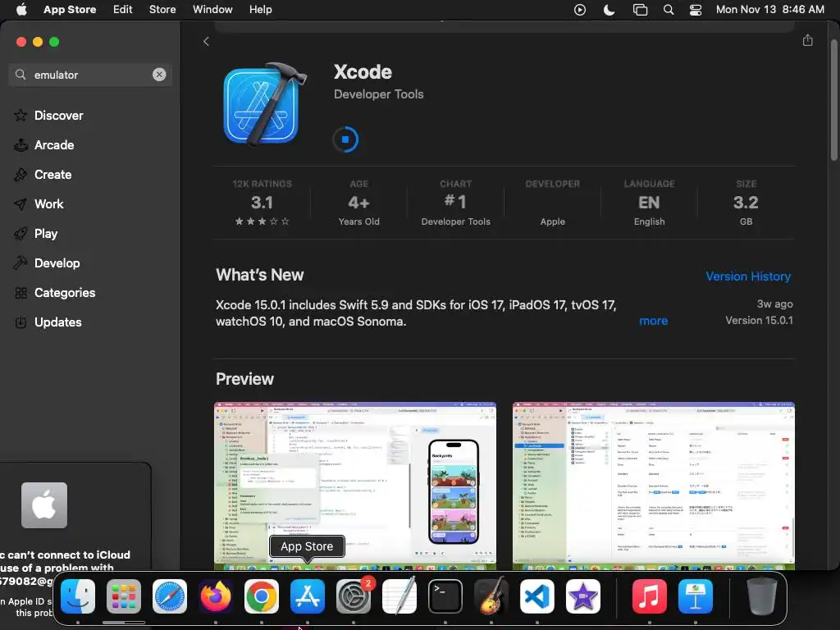This screenshot has height=630, width=840.
Task: Open the Trash in the Dock
Action: pos(762,596)
